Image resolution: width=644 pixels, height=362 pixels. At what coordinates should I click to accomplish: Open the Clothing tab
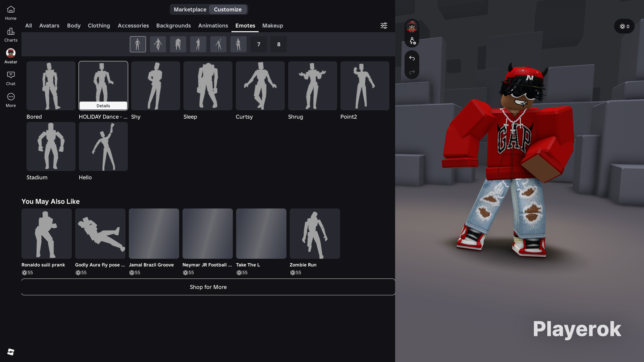[99, 26]
